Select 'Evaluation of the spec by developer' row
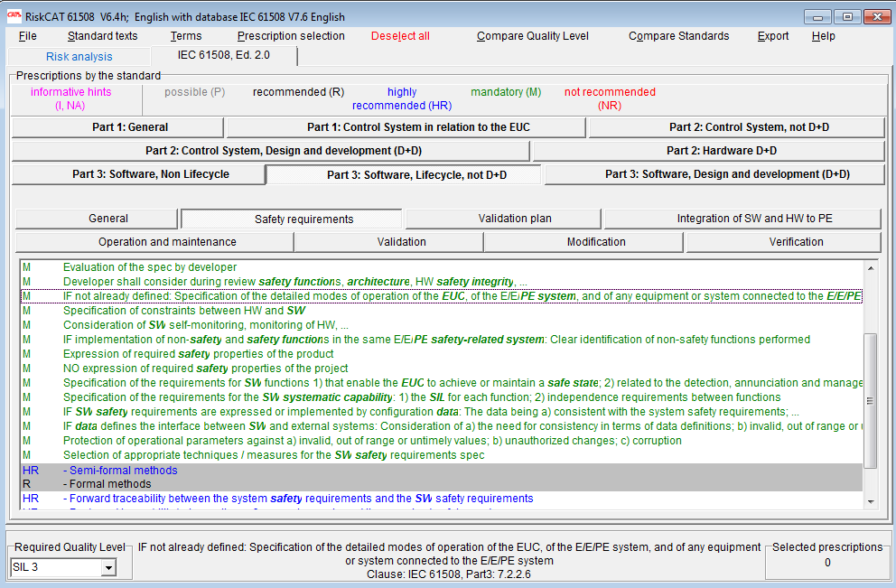 pyautogui.click(x=441, y=266)
